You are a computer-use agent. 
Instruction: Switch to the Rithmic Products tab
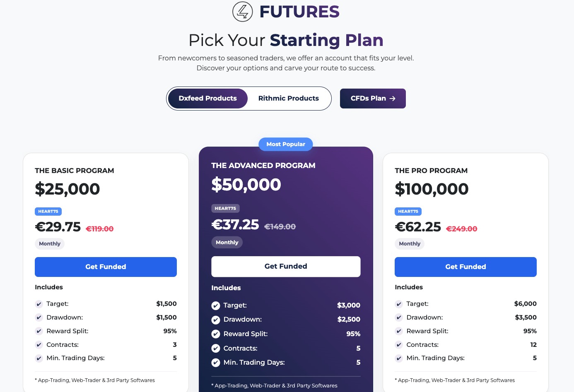click(x=289, y=99)
